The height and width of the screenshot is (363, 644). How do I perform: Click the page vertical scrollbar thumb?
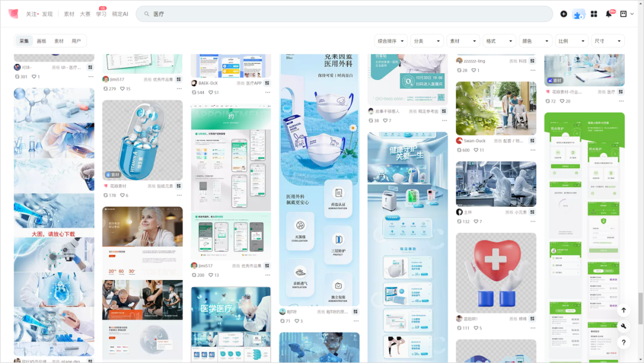[x=640, y=308]
